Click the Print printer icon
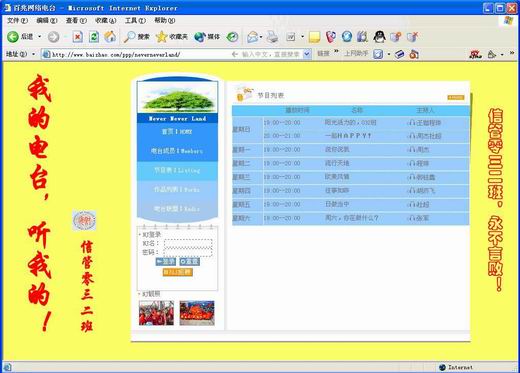The image size is (520, 373). click(273, 37)
